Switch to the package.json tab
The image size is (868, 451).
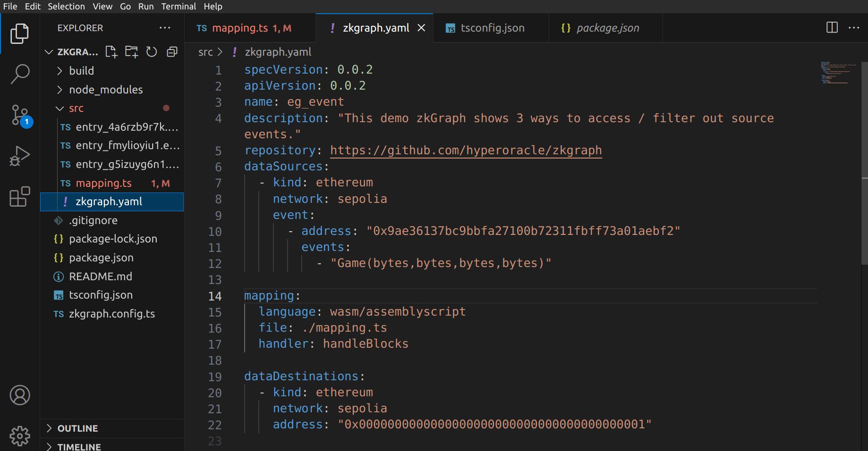point(606,28)
